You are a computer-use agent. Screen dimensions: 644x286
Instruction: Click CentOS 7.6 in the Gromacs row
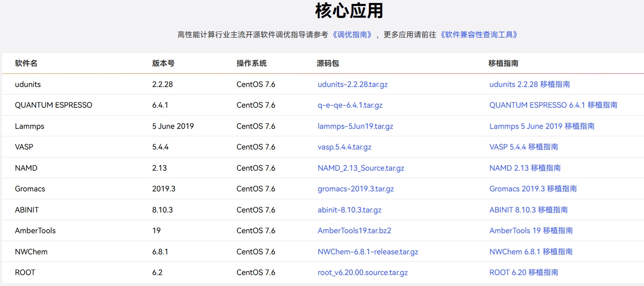[256, 189]
